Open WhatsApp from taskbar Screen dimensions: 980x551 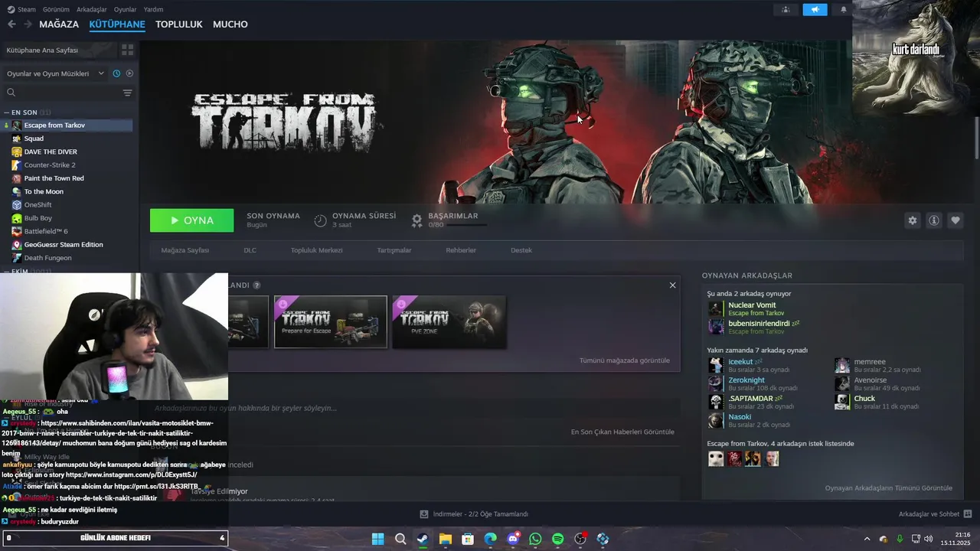[x=535, y=539]
